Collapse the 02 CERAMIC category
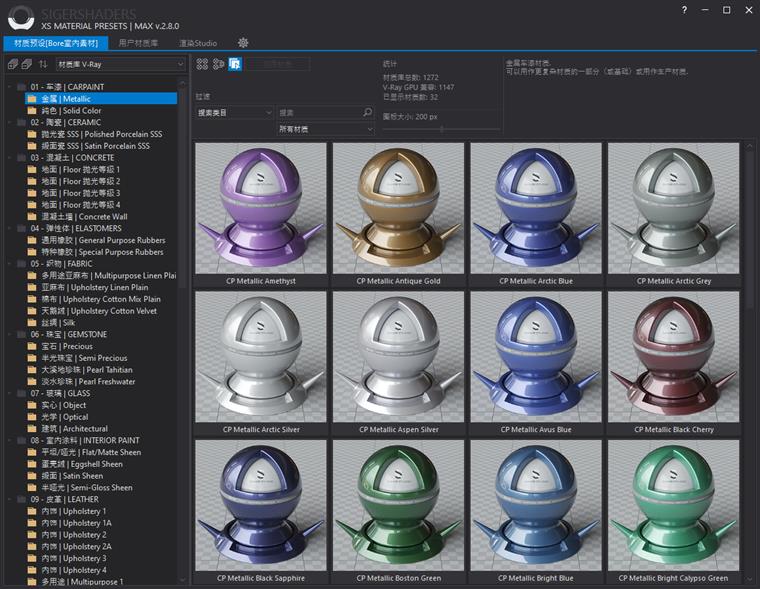Screen dimensions: 760x589 9,122
